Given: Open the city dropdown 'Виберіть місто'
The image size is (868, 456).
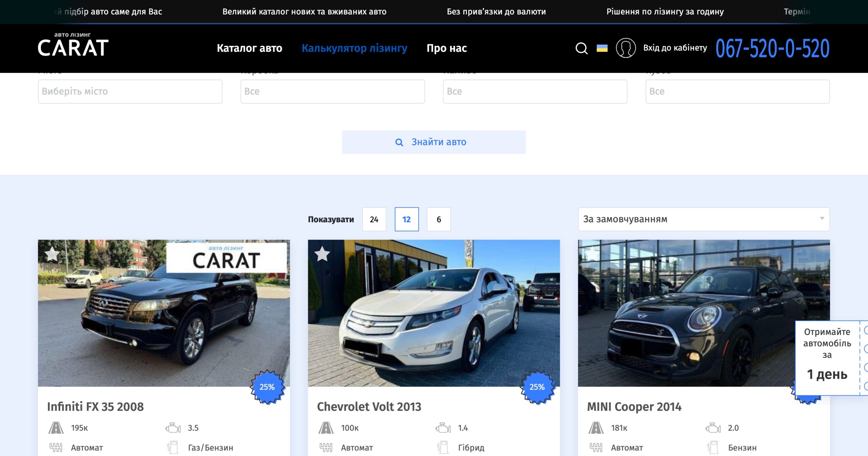Looking at the screenshot, I should pos(130,91).
